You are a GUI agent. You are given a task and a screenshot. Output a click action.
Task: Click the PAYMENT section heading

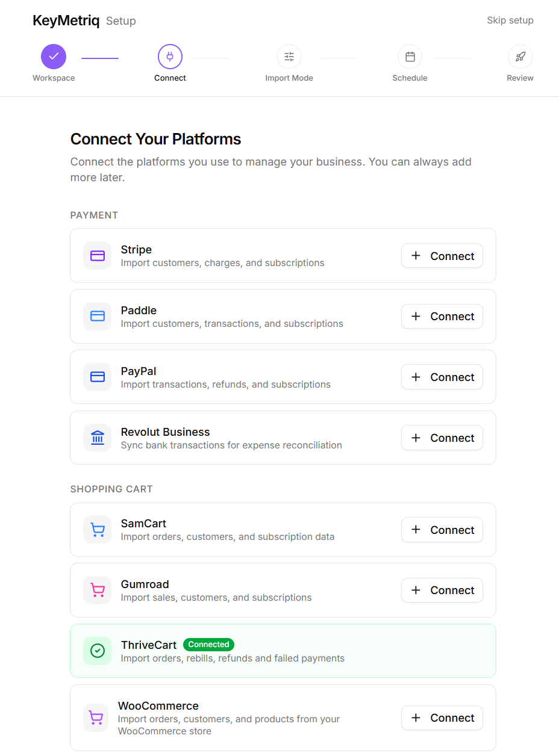click(94, 215)
